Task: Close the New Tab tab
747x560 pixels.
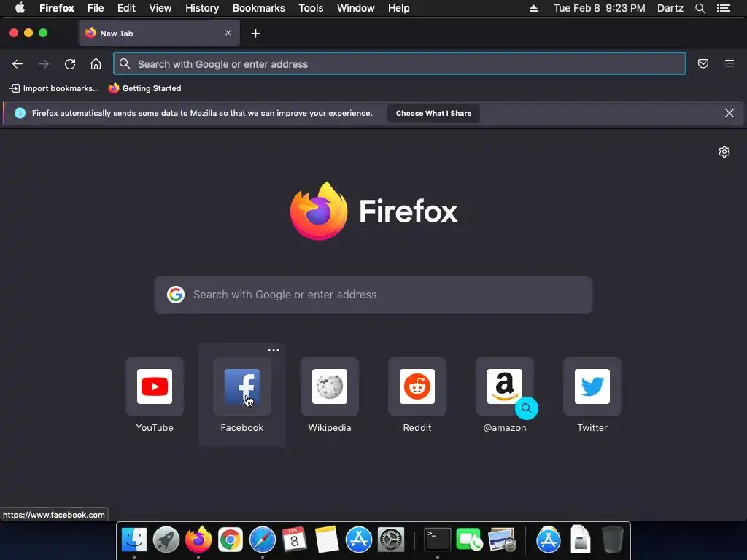Action: [x=228, y=33]
